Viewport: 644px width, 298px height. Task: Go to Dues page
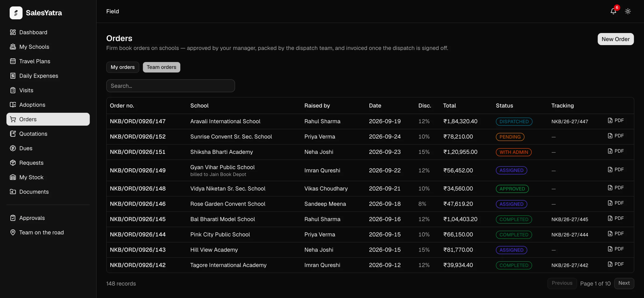(x=48, y=148)
